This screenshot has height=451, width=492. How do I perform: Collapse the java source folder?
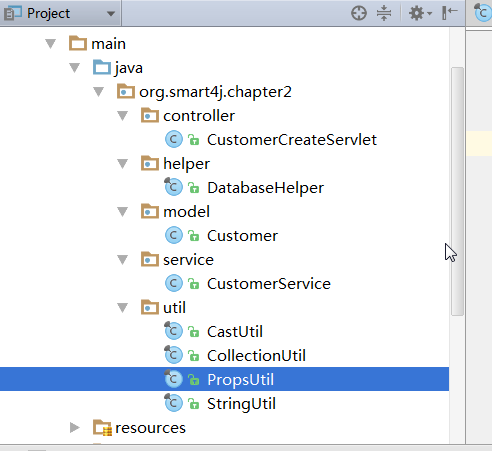(x=74, y=68)
